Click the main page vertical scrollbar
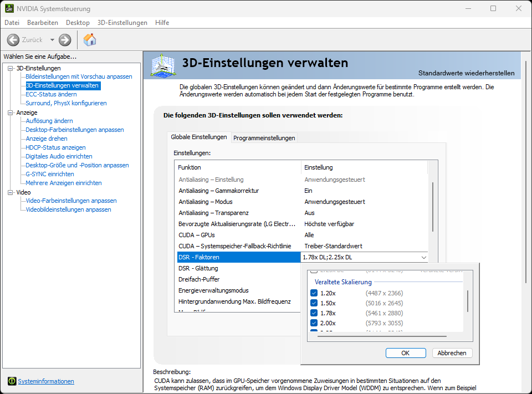Screen dimensions: 532x394 click(x=527, y=173)
